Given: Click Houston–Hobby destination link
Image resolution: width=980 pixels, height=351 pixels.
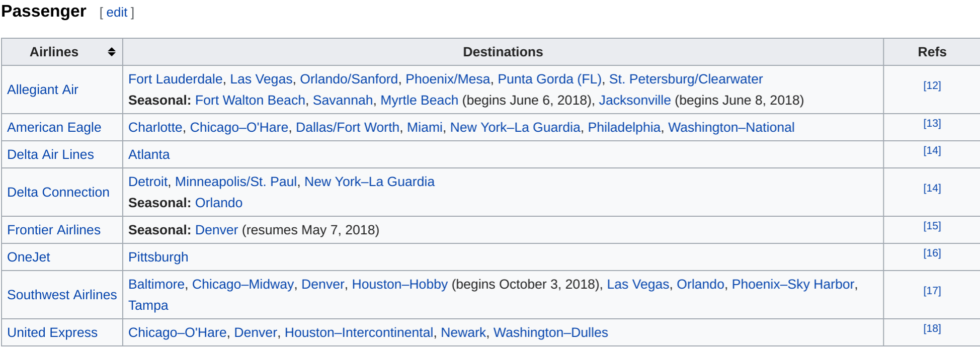Looking at the screenshot, I should click(399, 284).
